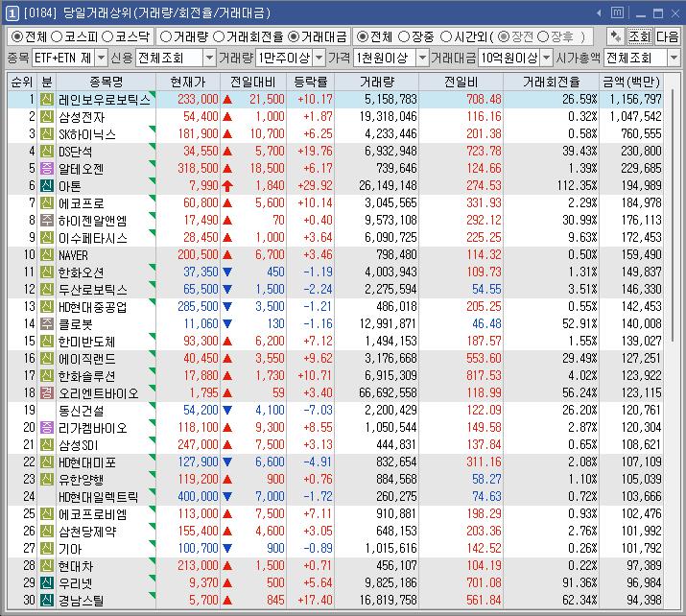The height and width of the screenshot is (616, 686).
Task: Sort by 거래회전율 column header
Action: (552, 82)
